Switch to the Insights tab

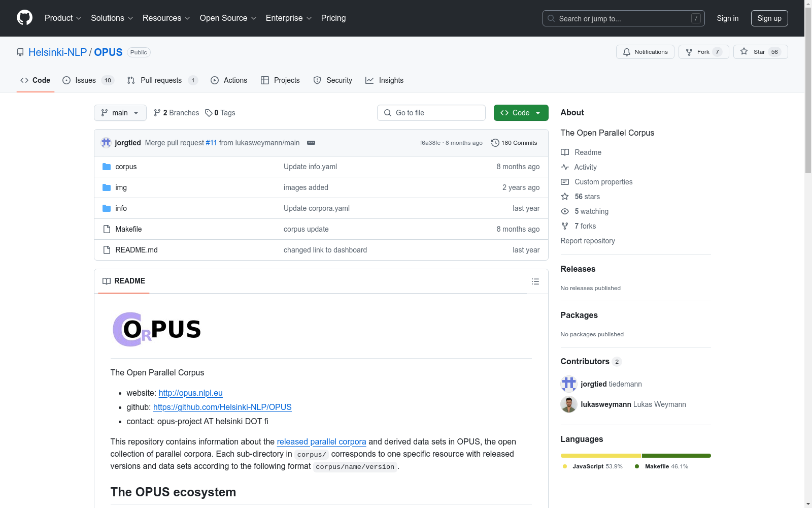385,80
